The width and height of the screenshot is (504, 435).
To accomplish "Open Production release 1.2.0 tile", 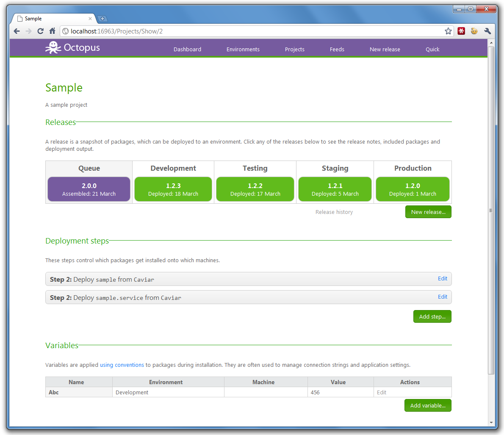I will pyautogui.click(x=413, y=189).
